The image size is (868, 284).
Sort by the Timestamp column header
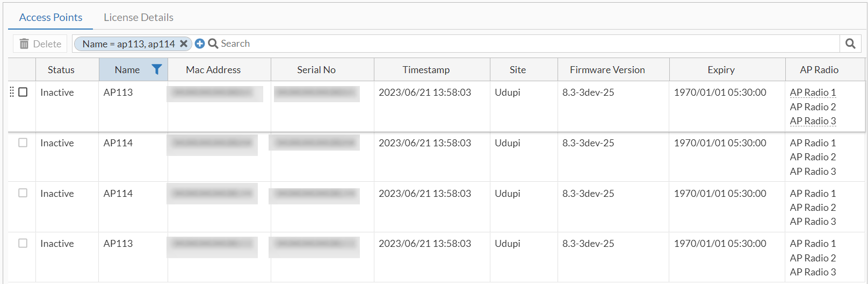click(426, 70)
